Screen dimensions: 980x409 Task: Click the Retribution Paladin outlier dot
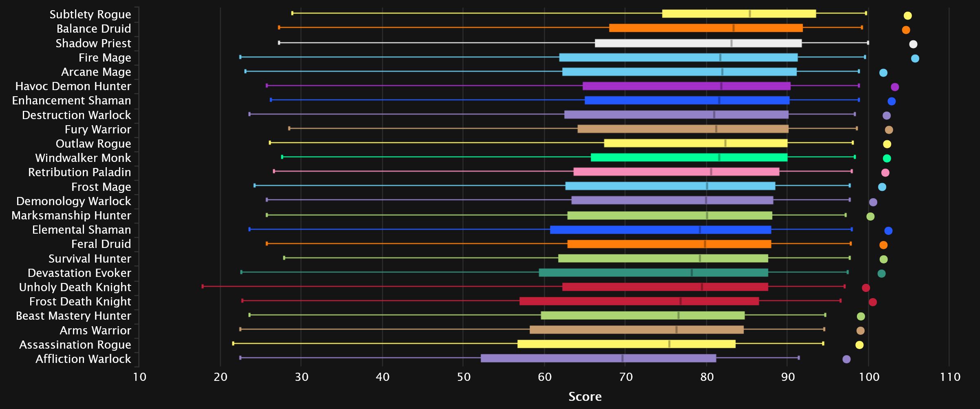(885, 173)
